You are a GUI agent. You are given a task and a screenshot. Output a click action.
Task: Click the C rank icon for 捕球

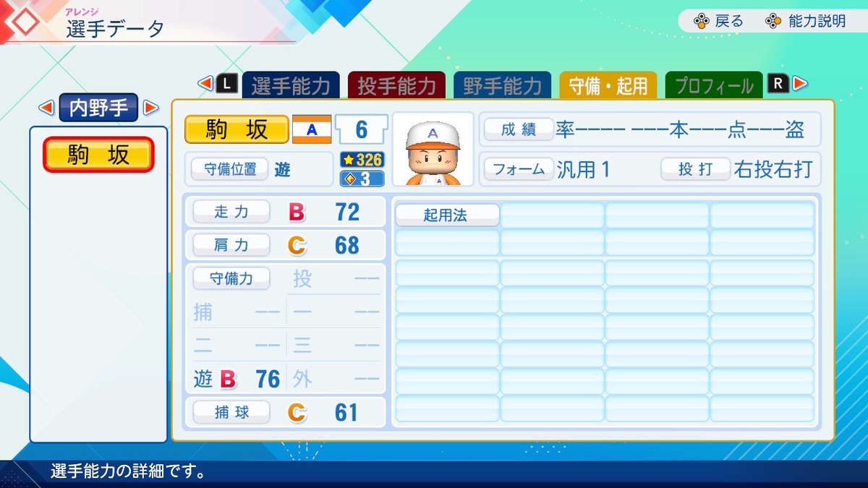[x=297, y=412]
